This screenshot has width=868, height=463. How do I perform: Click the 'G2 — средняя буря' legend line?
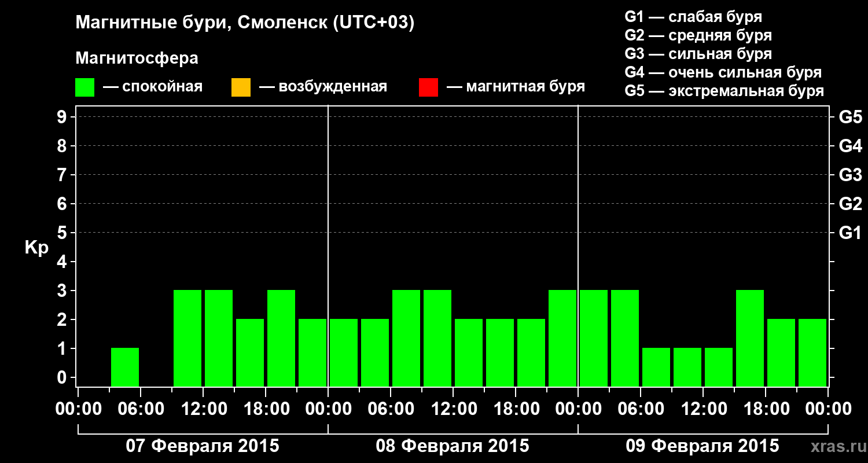tap(698, 35)
